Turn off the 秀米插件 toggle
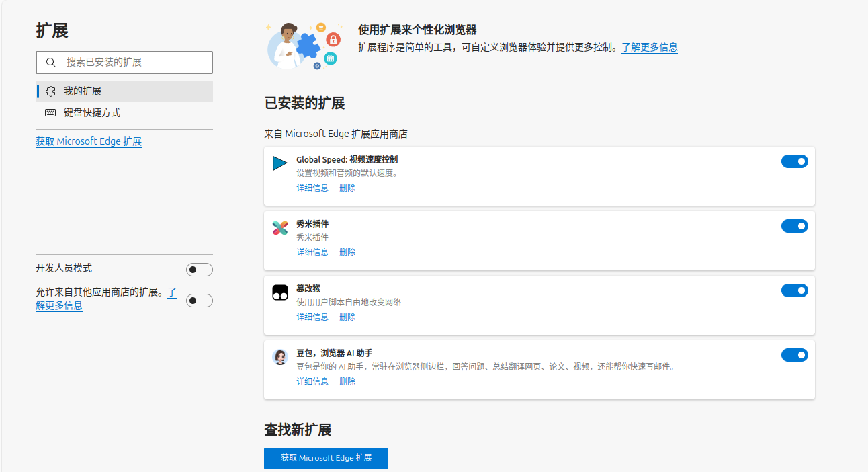This screenshot has height=472, width=868. point(795,226)
